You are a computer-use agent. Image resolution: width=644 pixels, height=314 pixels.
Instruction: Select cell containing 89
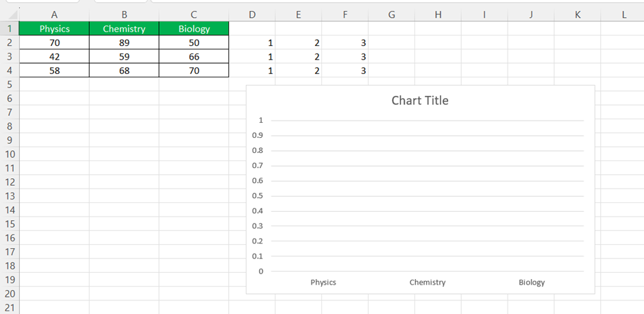click(124, 43)
